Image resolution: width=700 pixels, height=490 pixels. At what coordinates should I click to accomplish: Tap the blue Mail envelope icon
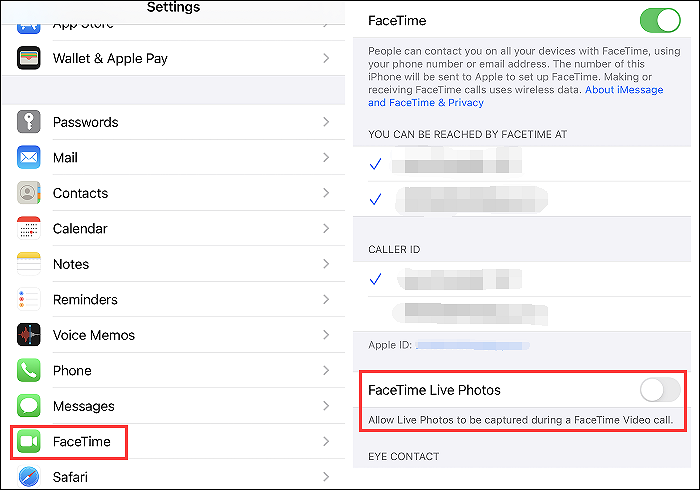pos(29,158)
